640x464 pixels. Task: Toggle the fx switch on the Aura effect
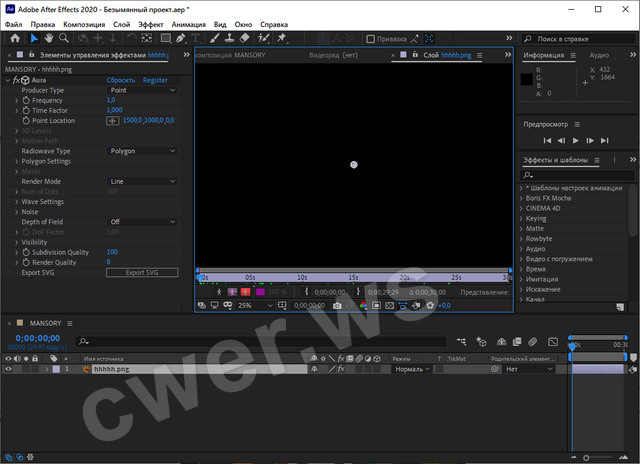pyautogui.click(x=18, y=80)
